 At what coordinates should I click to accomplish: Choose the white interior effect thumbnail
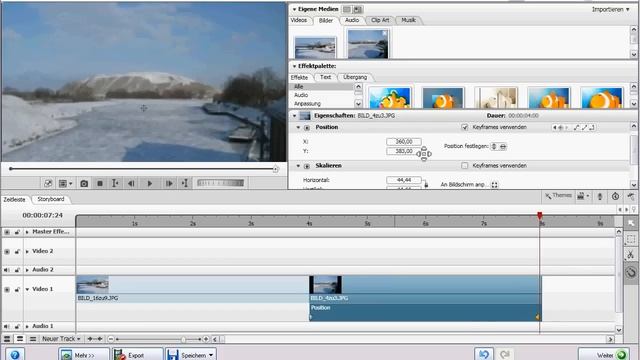(x=496, y=98)
